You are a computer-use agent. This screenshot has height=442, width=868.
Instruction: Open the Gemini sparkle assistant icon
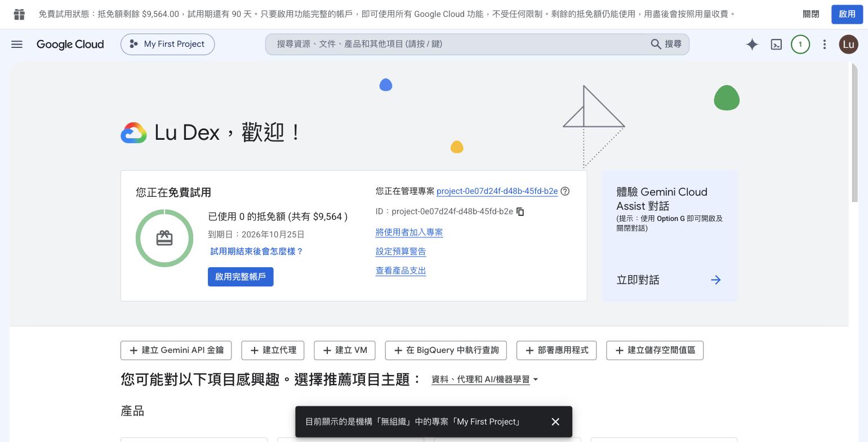coord(752,45)
